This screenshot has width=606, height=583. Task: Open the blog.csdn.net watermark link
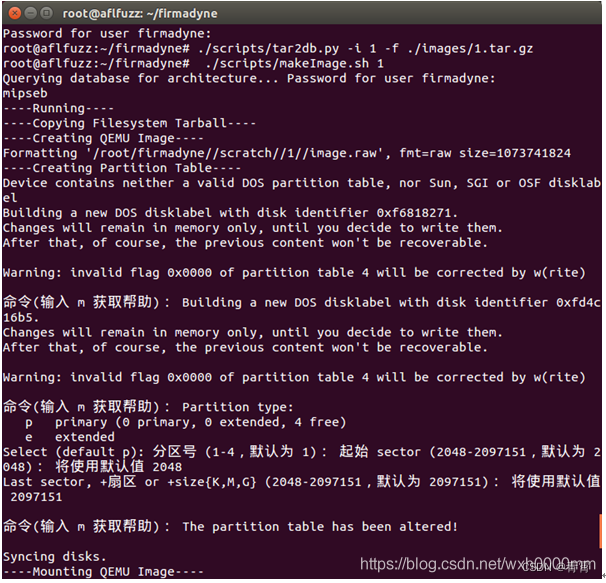click(x=478, y=564)
